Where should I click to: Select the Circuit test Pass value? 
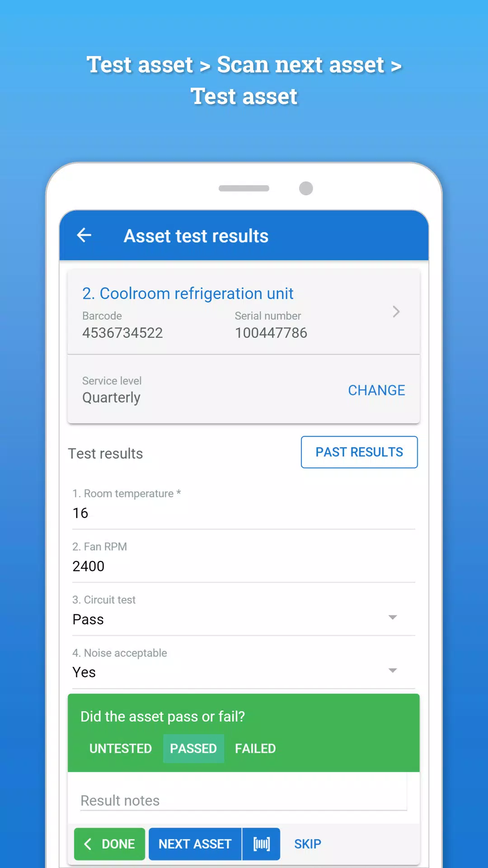click(88, 619)
